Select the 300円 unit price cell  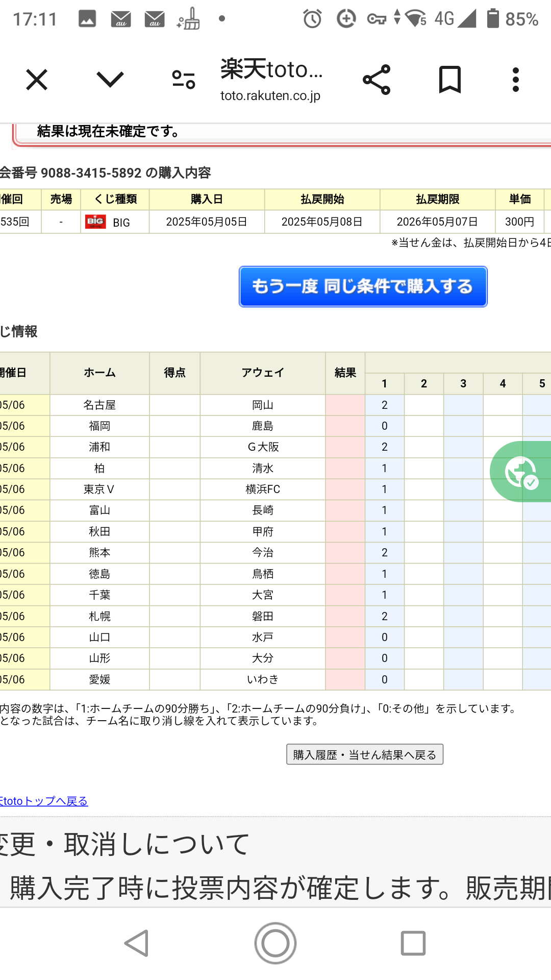tap(520, 222)
